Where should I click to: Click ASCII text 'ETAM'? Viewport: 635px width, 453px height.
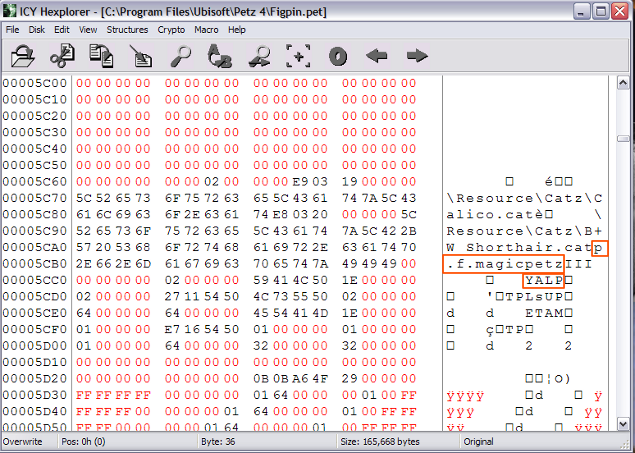click(544, 313)
